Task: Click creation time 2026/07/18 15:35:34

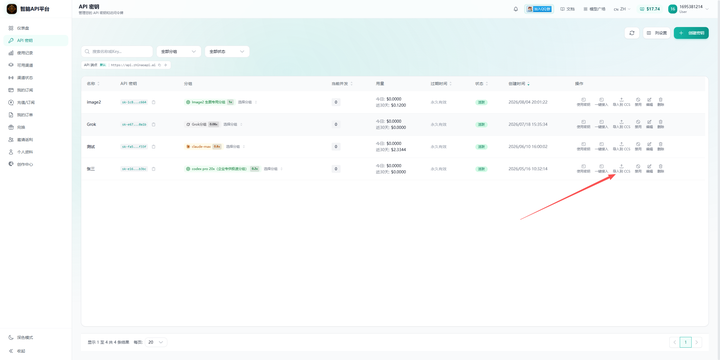Action: (x=528, y=124)
